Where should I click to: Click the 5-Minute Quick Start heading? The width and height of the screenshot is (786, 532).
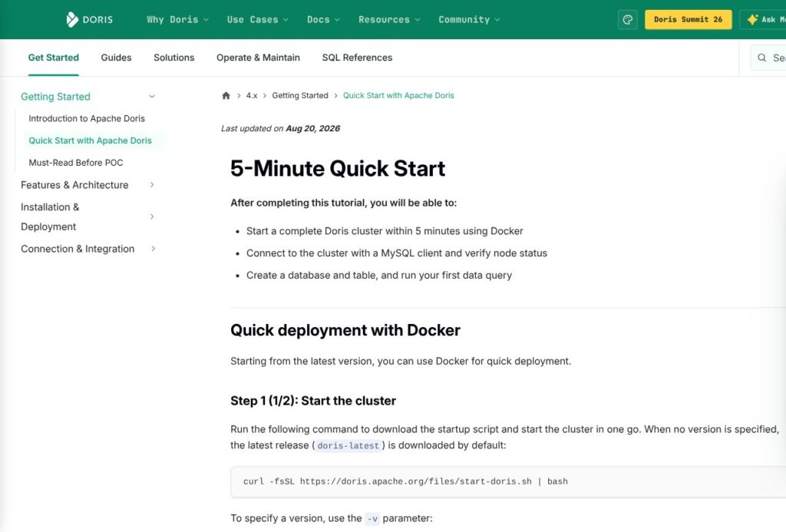click(x=338, y=168)
